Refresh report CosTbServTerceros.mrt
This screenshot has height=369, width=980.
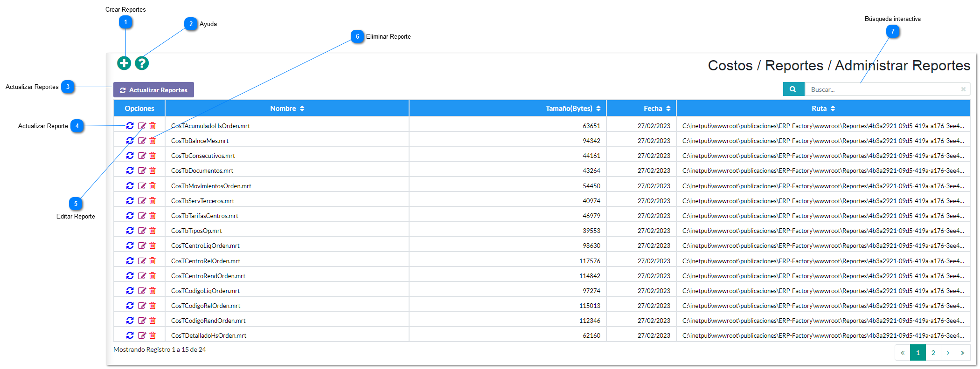tap(130, 201)
